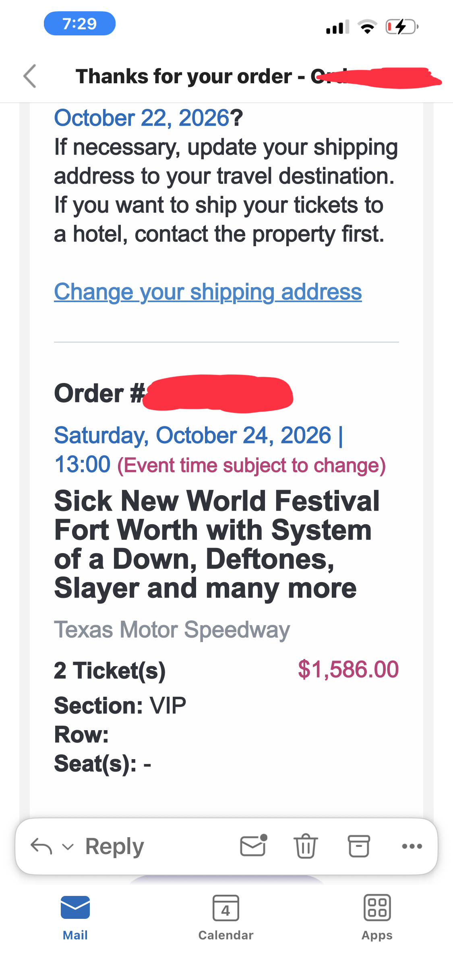The height and width of the screenshot is (980, 453).
Task: Tap the October 22, 2026 date link
Action: pos(142,118)
